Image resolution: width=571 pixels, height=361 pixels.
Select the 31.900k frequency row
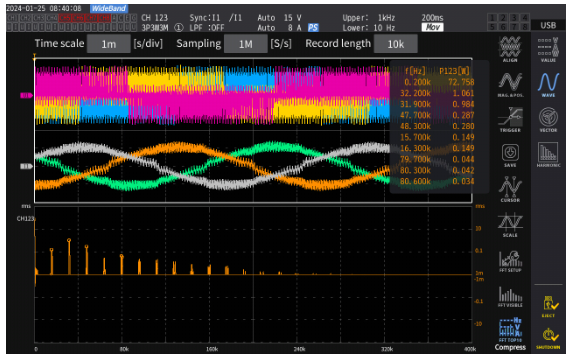point(437,104)
